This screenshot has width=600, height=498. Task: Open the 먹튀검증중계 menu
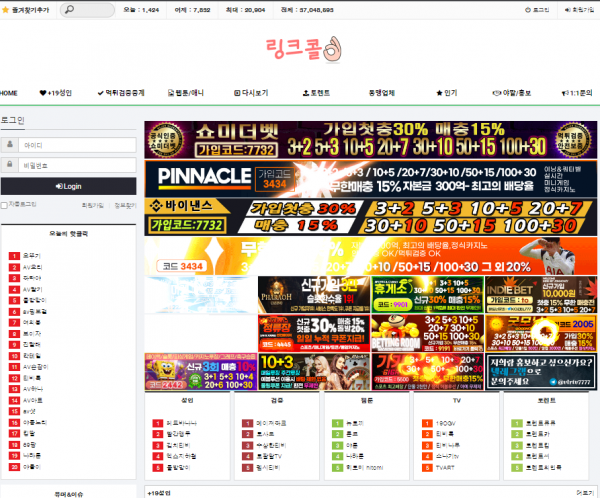[122, 92]
